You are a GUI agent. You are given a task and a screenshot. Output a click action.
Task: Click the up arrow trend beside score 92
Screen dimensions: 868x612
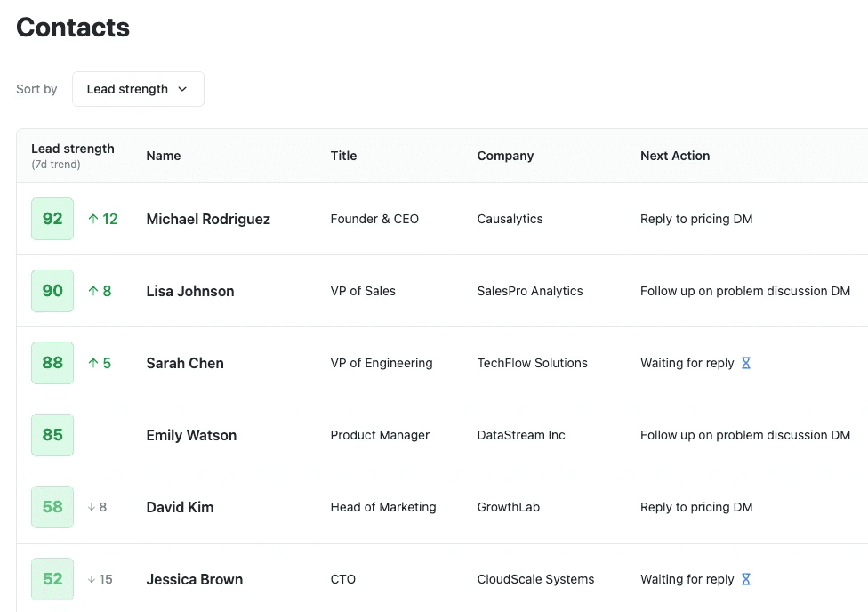click(93, 219)
